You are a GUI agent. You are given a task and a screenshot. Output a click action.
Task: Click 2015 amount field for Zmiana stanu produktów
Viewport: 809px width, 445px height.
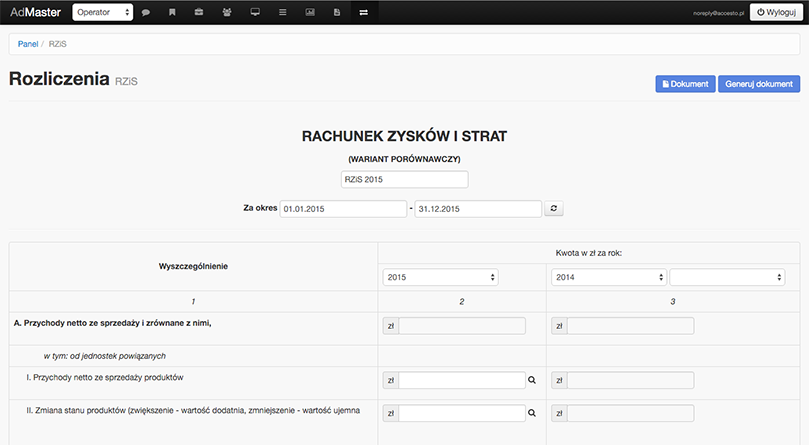[x=462, y=413]
